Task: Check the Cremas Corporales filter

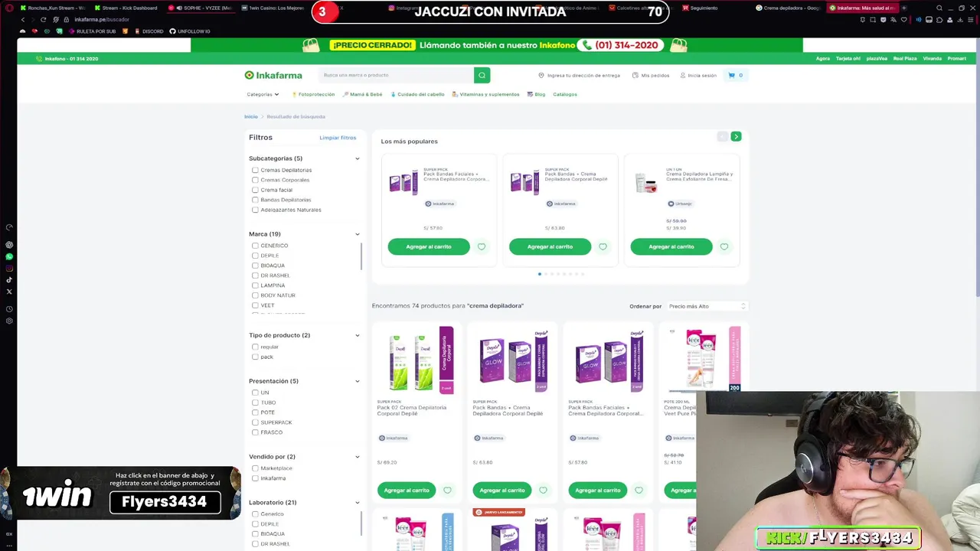Action: point(255,180)
